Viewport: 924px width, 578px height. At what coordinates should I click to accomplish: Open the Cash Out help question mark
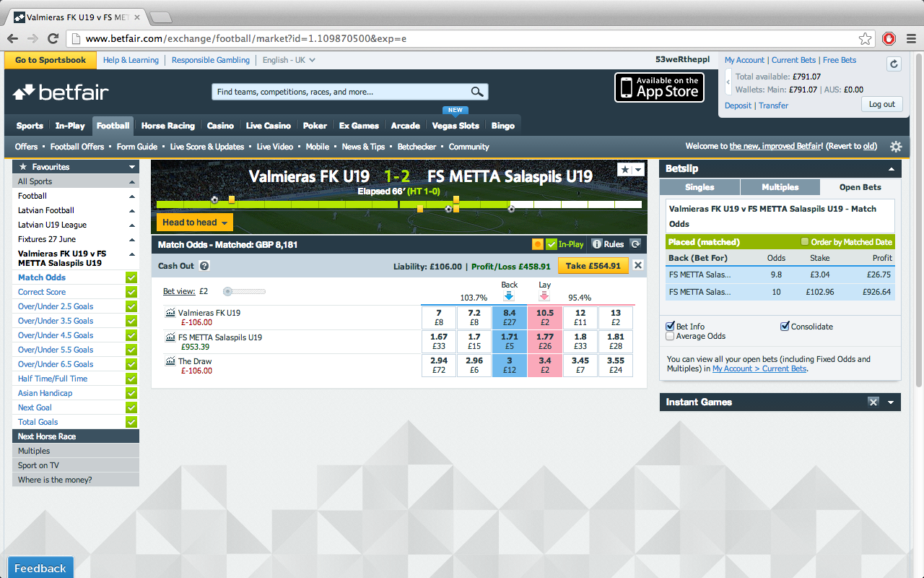[204, 266]
